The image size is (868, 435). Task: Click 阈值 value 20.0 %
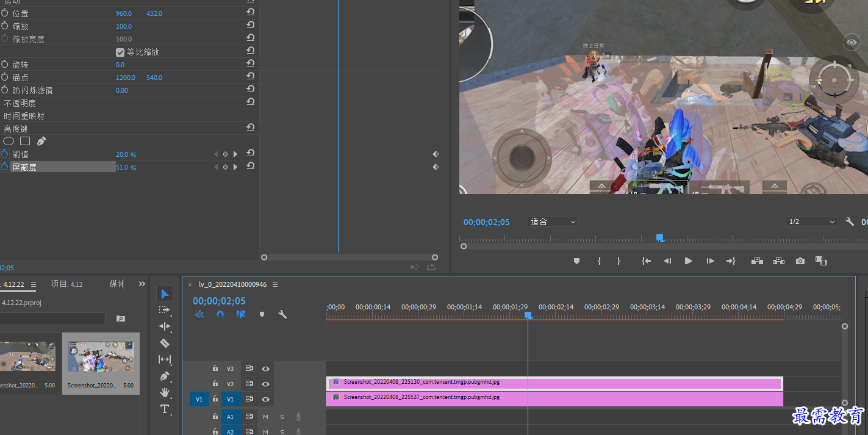tap(126, 154)
